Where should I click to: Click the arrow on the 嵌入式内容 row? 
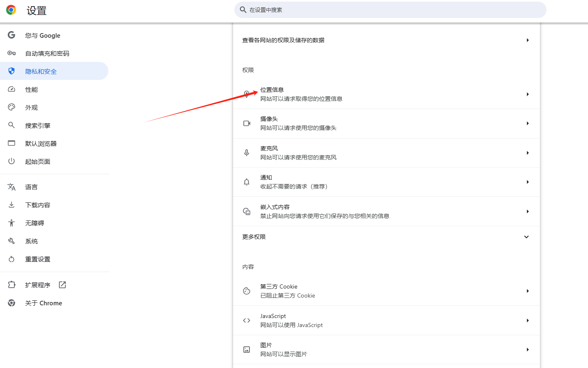tap(528, 211)
